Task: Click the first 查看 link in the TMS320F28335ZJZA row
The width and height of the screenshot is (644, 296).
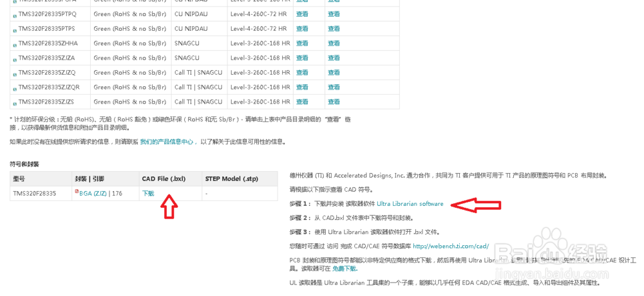Action: (302, 58)
